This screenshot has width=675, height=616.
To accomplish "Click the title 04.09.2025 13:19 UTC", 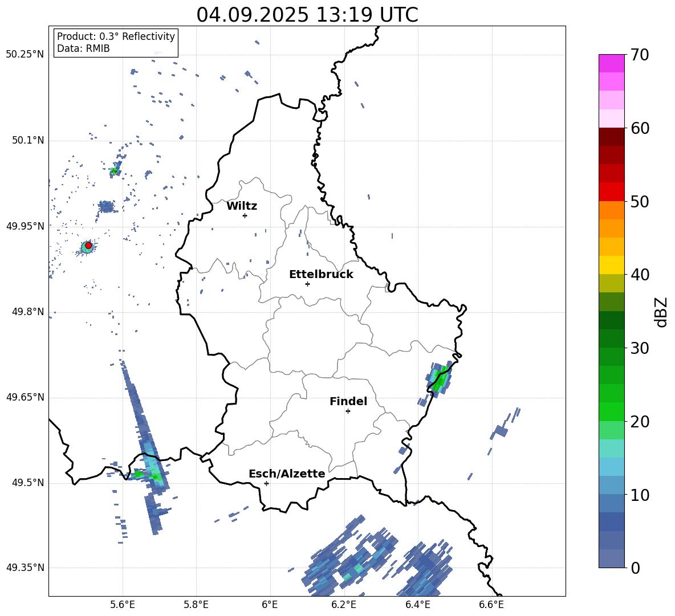I will (x=307, y=15).
